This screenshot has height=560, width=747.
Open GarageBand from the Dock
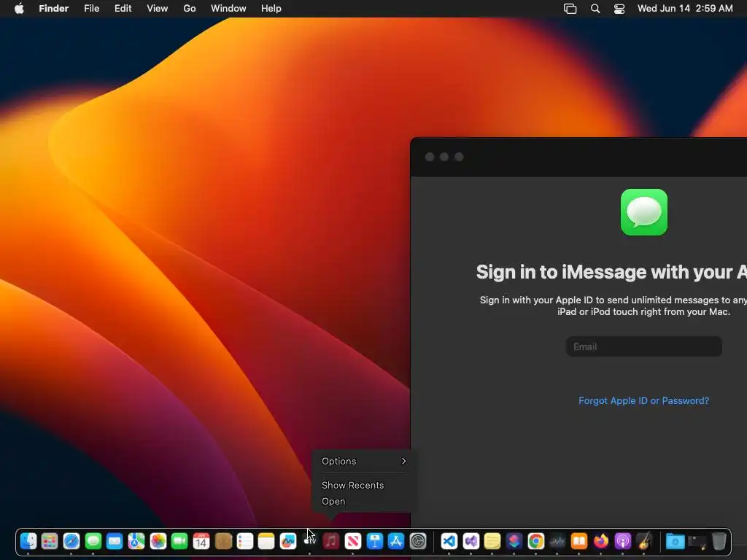click(x=644, y=542)
